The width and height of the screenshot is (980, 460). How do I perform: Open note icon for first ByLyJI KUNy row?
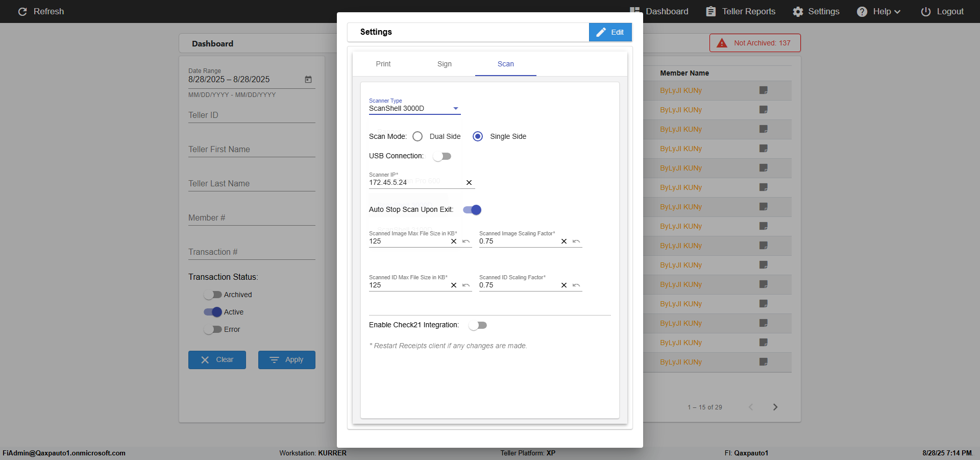click(x=764, y=90)
